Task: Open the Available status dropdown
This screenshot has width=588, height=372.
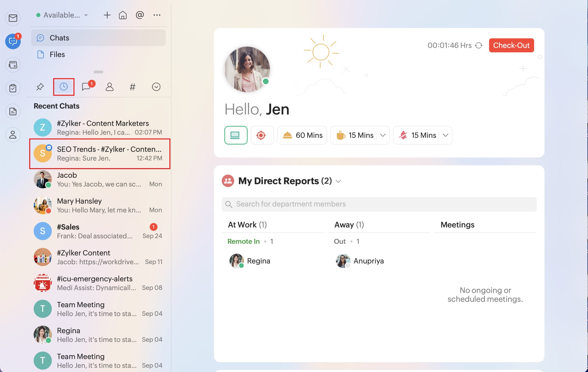Action: coord(62,15)
